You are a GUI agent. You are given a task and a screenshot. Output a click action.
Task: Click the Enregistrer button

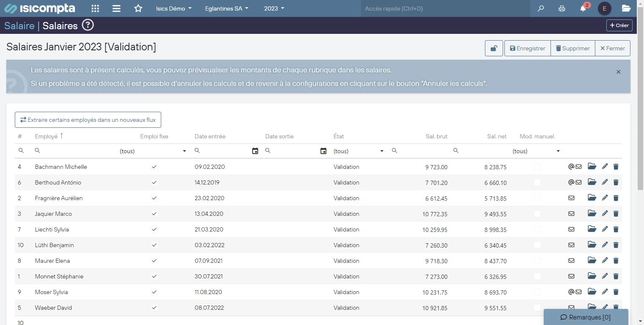(x=528, y=48)
